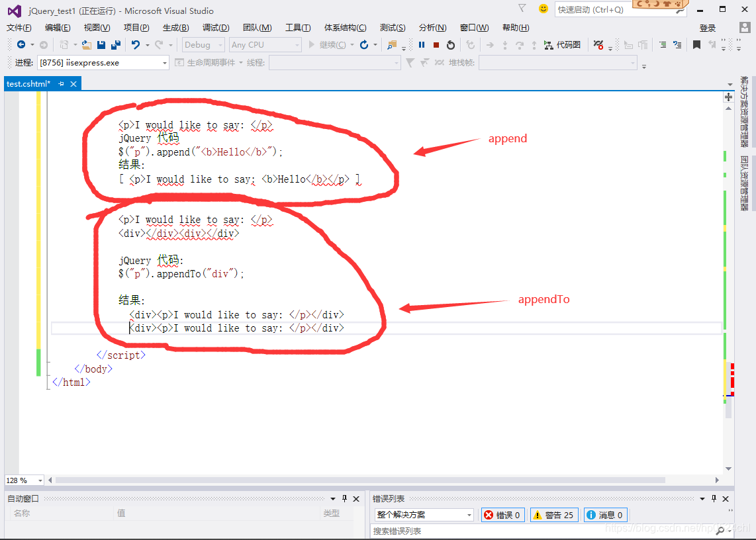Screen dimensions: 756x540
Task: Click the 登录 sign-in link
Action: [707, 28]
